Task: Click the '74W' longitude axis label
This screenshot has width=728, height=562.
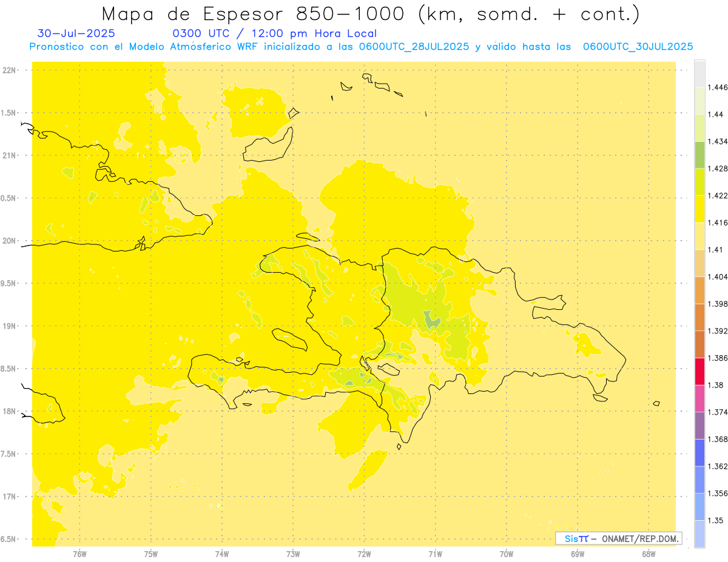Action: [222, 554]
